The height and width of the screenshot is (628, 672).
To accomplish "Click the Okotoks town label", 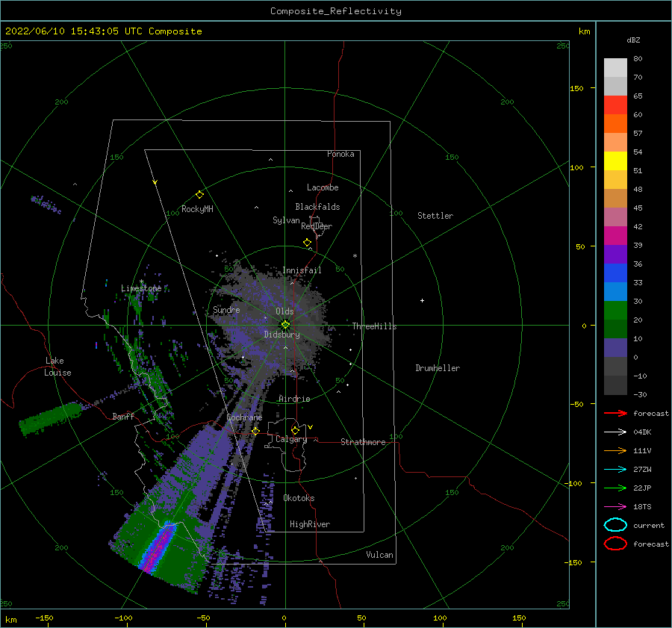I will (299, 498).
